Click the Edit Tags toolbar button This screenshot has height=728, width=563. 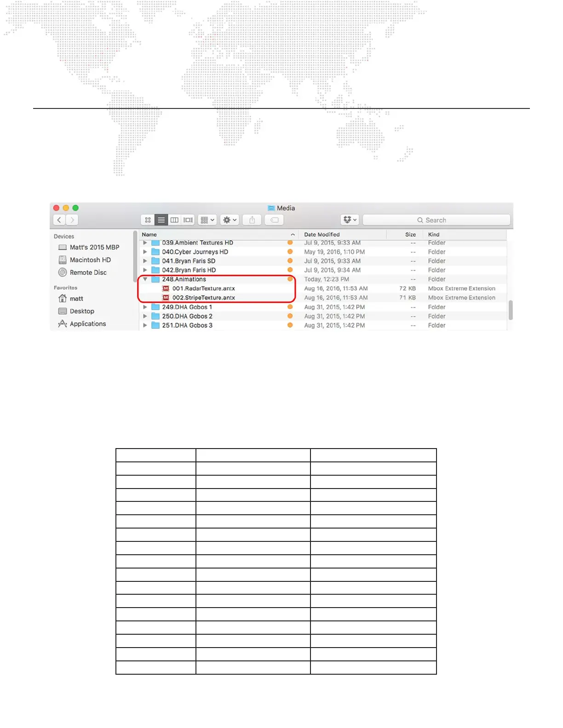pyautogui.click(x=274, y=220)
